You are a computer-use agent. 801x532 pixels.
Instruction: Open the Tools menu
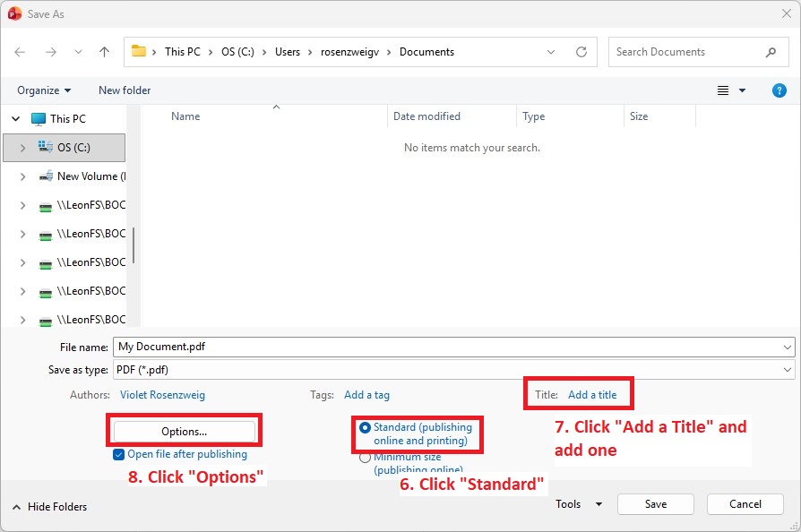pyautogui.click(x=579, y=504)
